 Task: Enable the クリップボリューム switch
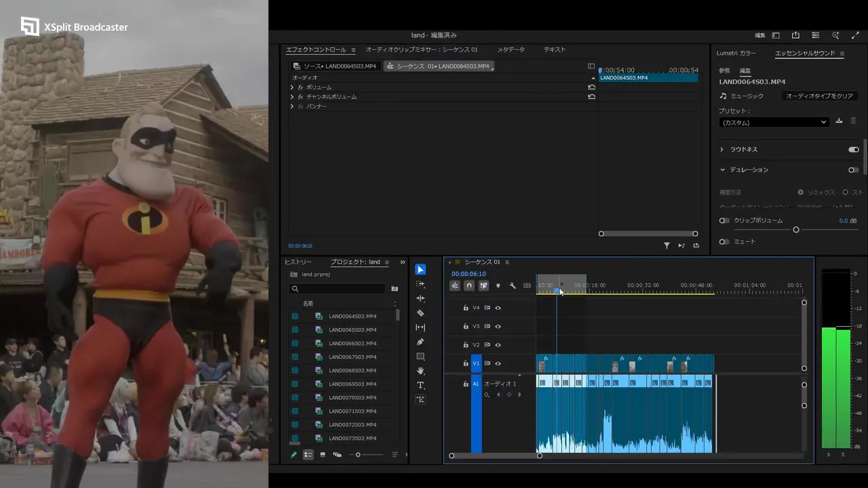pos(724,220)
